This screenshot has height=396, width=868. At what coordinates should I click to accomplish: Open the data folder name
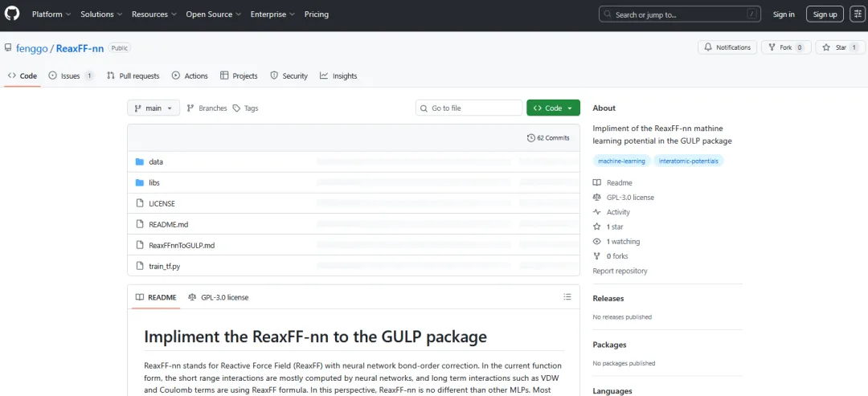(x=156, y=162)
